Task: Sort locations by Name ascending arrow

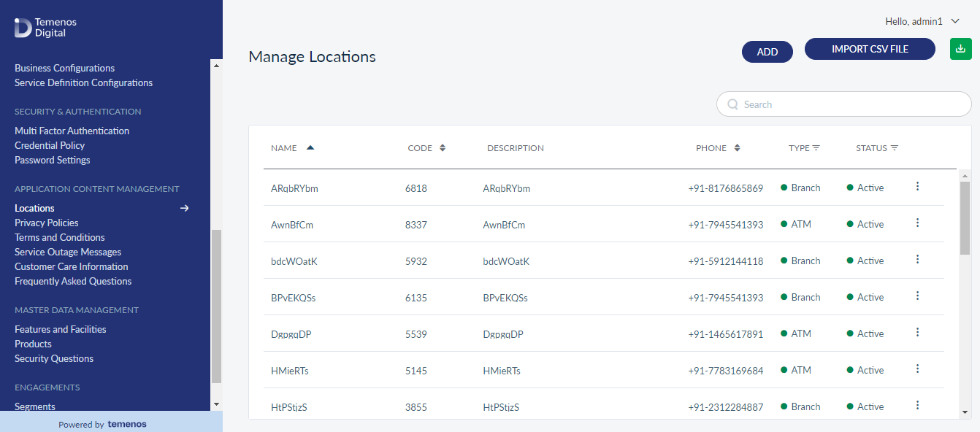Action: [x=310, y=147]
